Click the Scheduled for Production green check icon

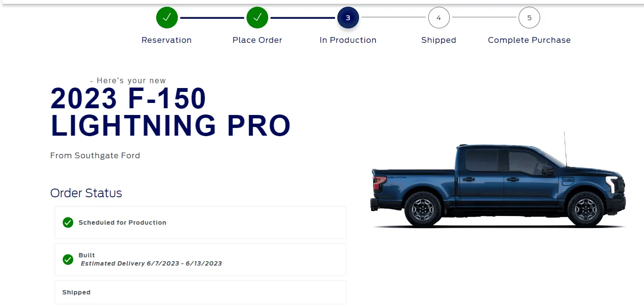pos(68,222)
